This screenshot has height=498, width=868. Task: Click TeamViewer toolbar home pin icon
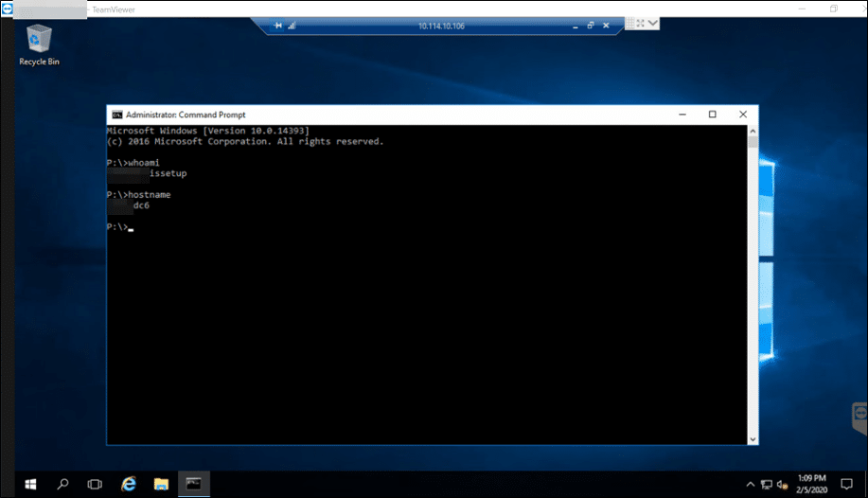tap(278, 26)
